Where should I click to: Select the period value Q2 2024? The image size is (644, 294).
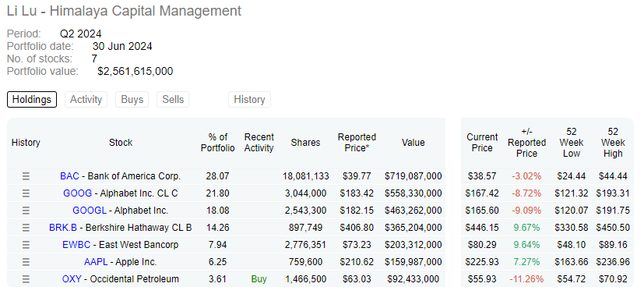[x=80, y=34]
